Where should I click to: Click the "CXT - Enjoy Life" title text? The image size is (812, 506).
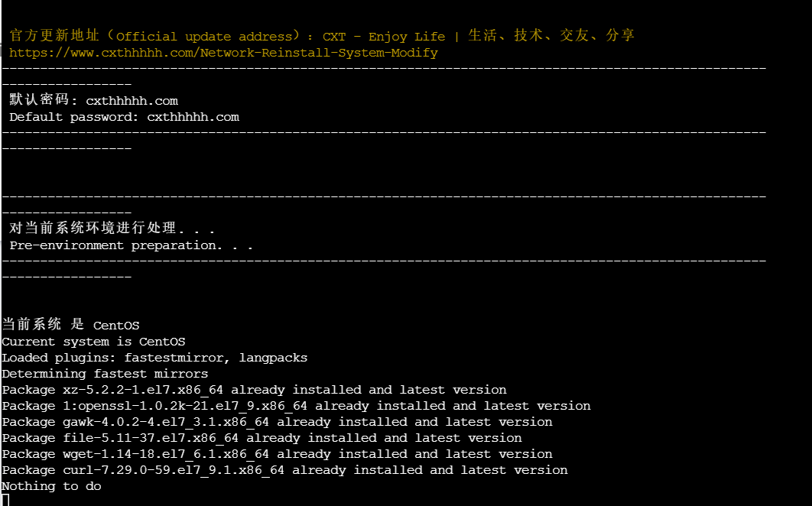click(384, 36)
